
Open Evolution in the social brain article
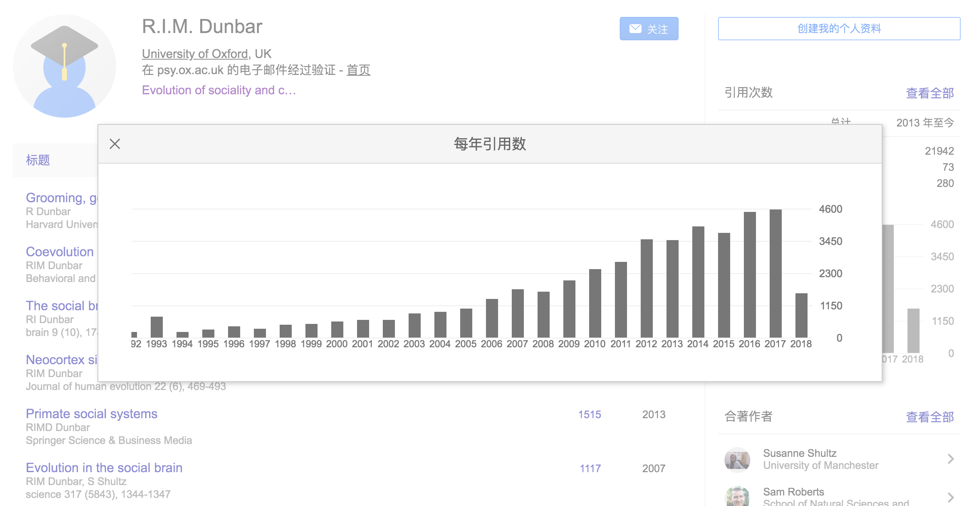[x=104, y=468]
